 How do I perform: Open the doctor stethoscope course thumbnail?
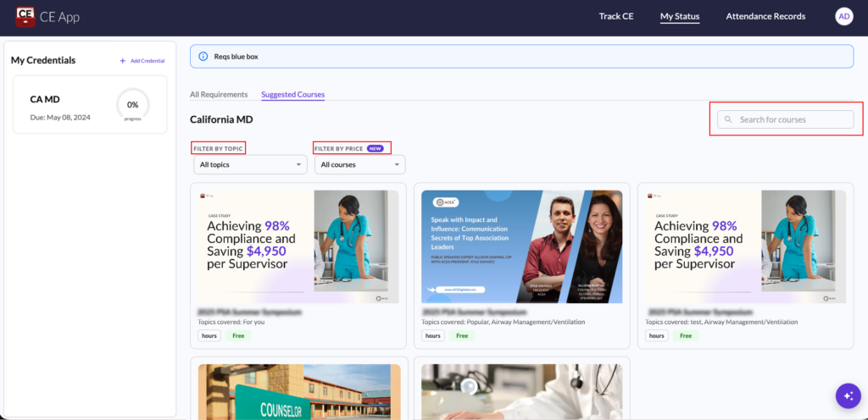coord(522,391)
